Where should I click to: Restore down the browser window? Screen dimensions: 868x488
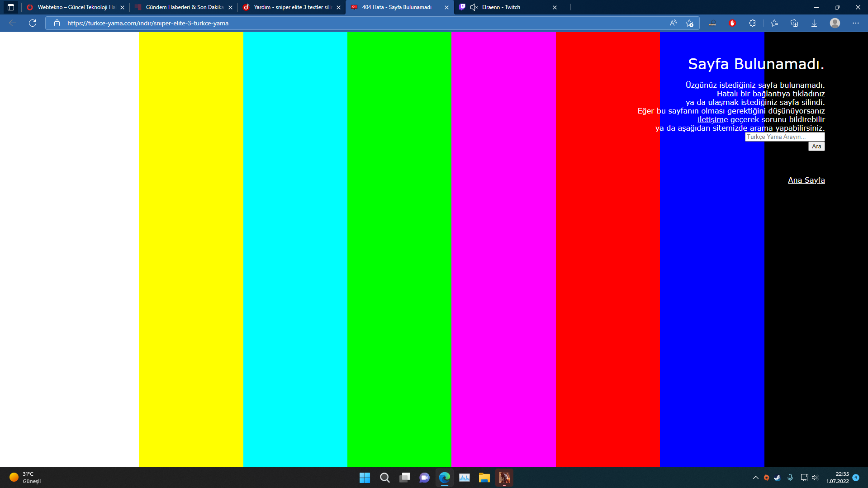837,7
